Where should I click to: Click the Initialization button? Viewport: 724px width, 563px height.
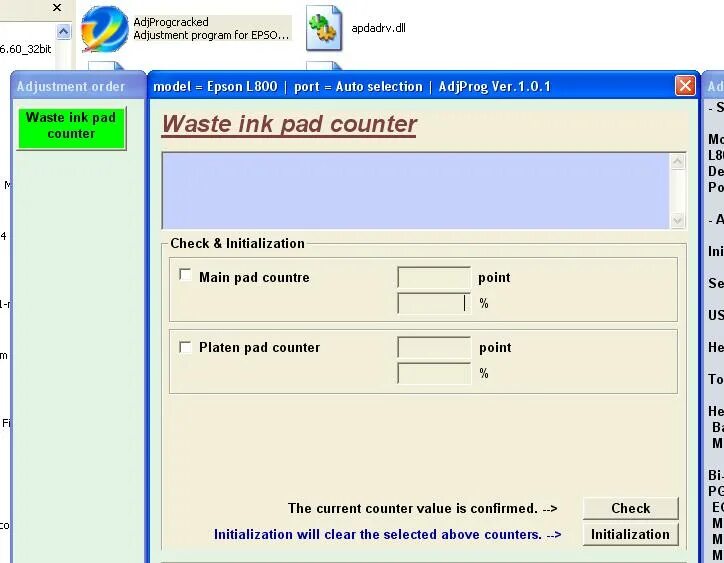click(x=630, y=534)
